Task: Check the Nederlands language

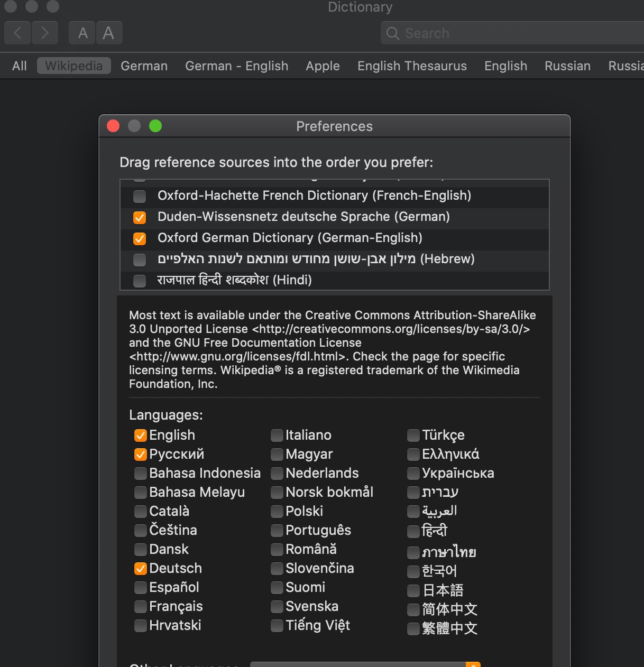Action: click(x=277, y=474)
